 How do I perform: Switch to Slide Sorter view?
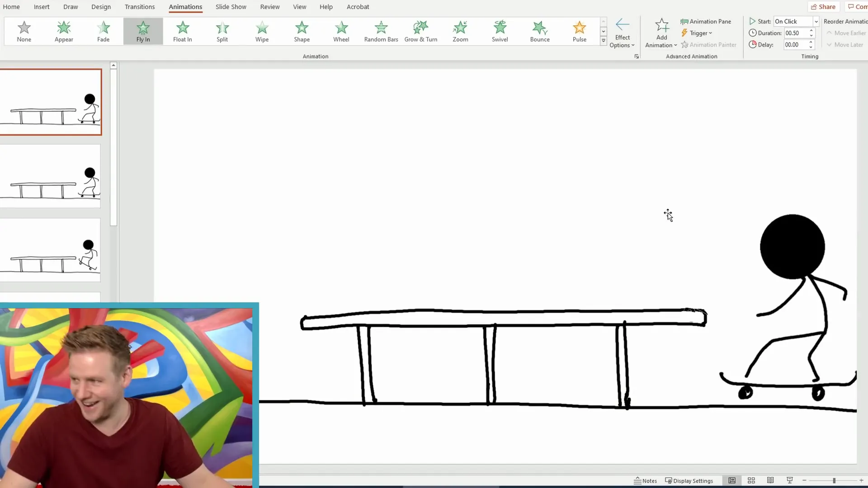tap(751, 480)
